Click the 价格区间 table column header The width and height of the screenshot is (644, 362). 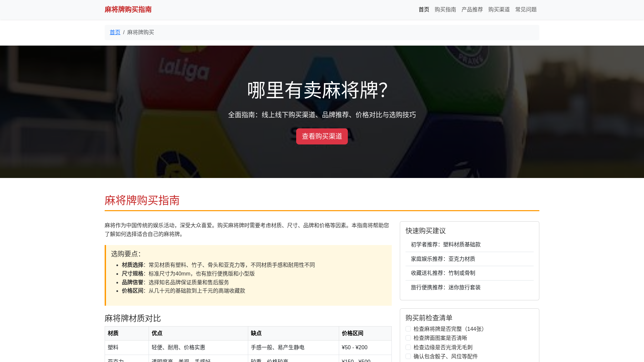(365, 333)
